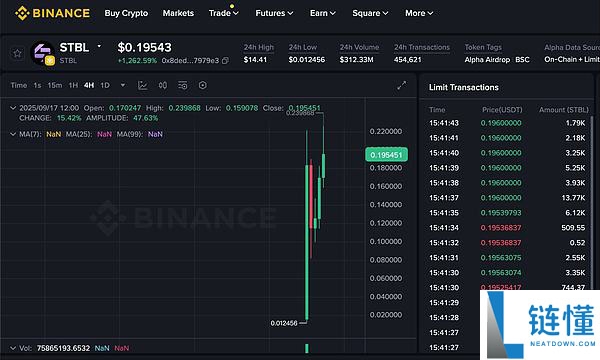Screen dimensions: 600x360
Task: Click the 15:41:43 transaction row
Action: click(507, 123)
